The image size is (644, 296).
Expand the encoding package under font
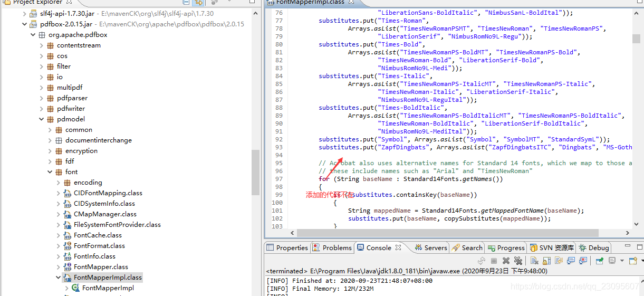pyautogui.click(x=58, y=183)
